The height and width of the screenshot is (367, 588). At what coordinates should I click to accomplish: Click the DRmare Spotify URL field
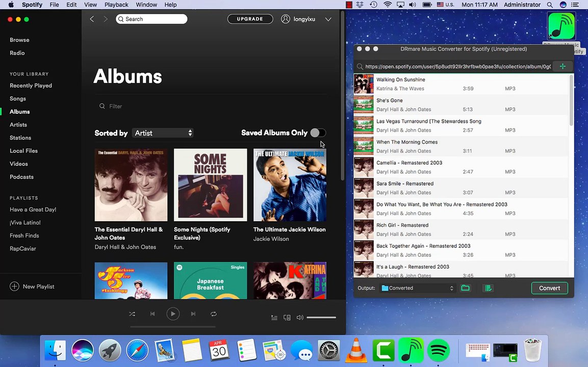pyautogui.click(x=458, y=66)
